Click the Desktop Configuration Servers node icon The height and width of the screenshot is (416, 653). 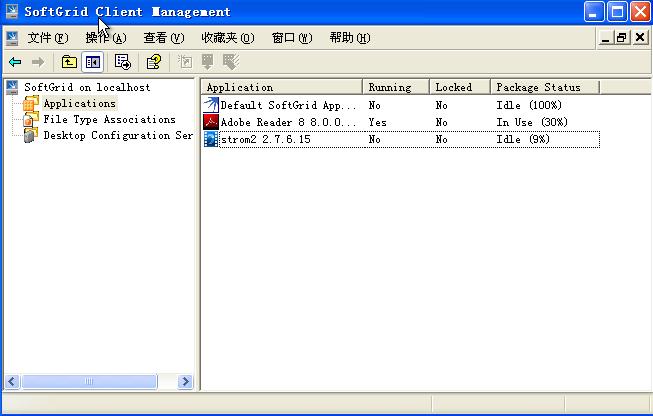tap(30, 136)
